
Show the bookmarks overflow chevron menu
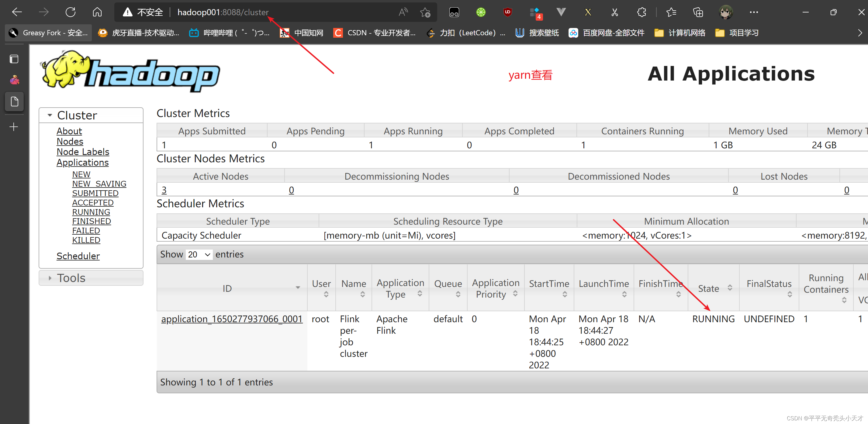tap(861, 32)
